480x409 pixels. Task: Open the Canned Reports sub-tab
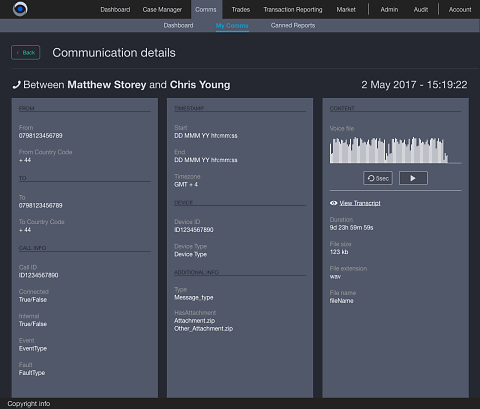(x=293, y=25)
